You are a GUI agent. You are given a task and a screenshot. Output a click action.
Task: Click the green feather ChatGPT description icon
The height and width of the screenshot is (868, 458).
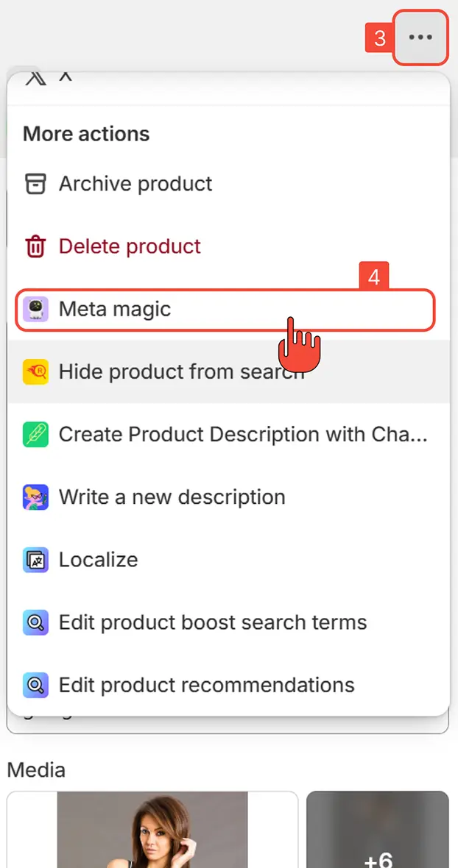tap(35, 435)
